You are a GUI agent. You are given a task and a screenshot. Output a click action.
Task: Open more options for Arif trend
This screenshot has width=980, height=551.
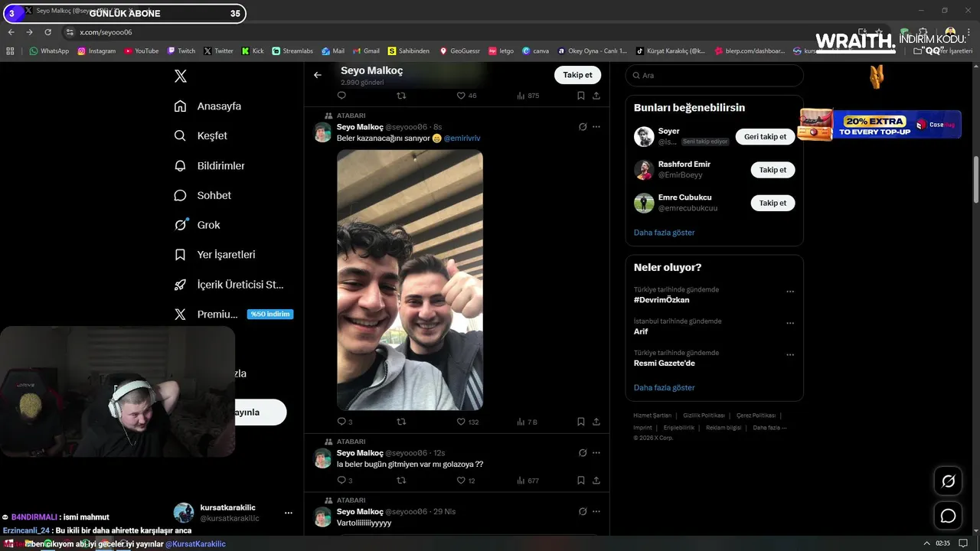[x=790, y=323]
